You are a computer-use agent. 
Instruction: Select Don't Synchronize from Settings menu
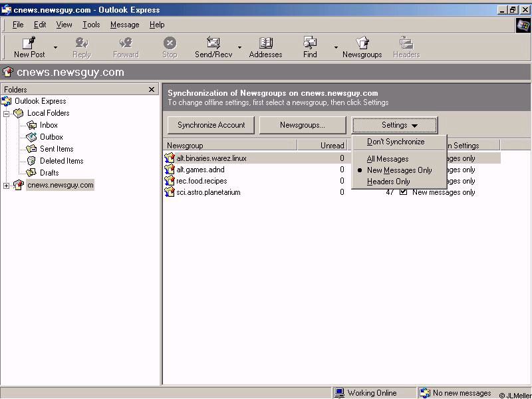[x=396, y=142]
